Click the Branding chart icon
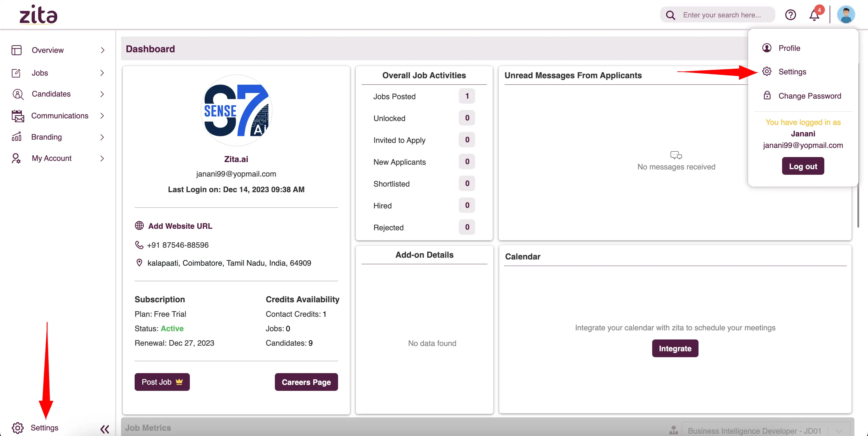868x436 pixels. (17, 137)
